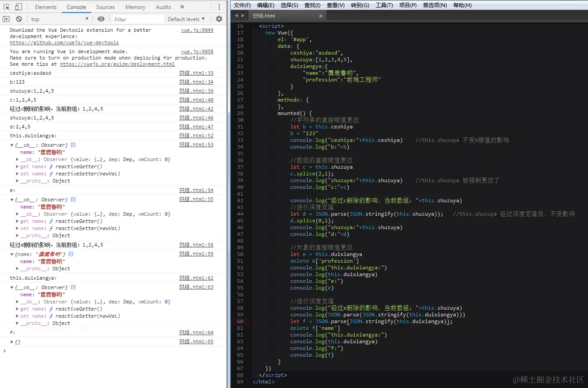588x388 pixels.
Task: Open source link 总结.html:47
Action: click(196, 127)
